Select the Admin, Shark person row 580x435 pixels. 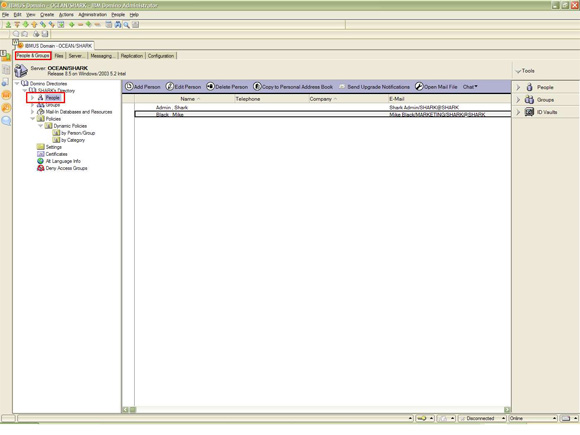323,107
